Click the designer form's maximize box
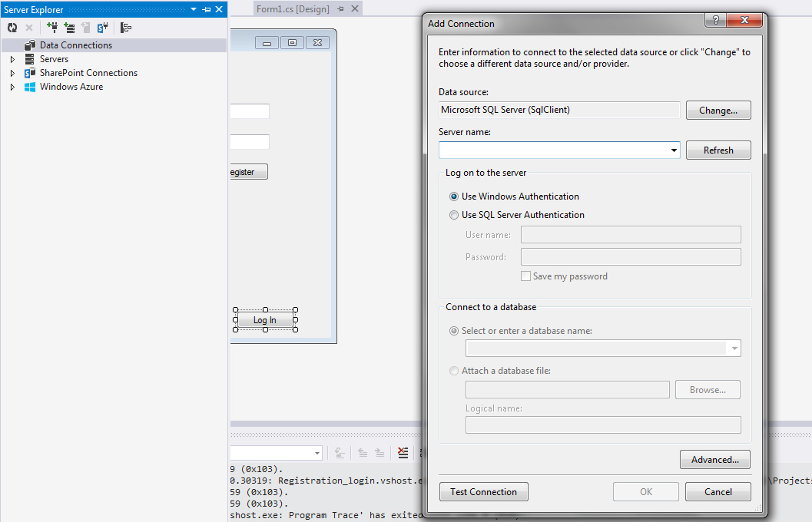Viewport: 812px width, 522px height. pos(292,43)
